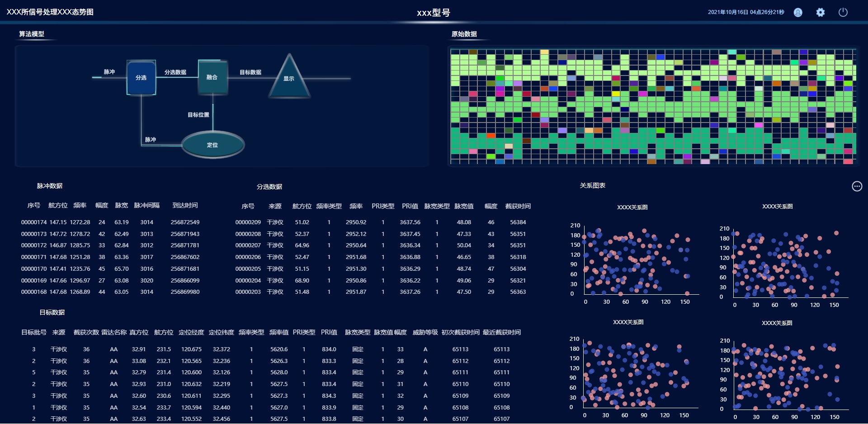Image resolution: width=868 pixels, height=424 pixels.
Task: Click the 脉冲数据 table title
Action: coord(50,186)
